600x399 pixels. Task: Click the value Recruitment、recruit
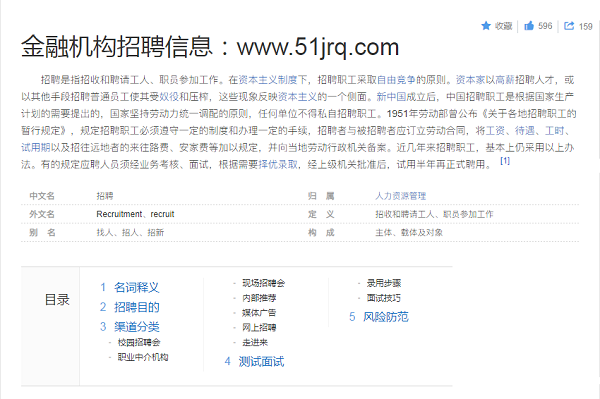point(135,214)
